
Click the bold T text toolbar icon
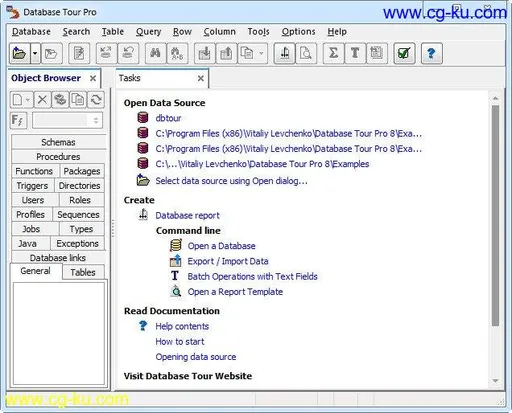pos(355,53)
